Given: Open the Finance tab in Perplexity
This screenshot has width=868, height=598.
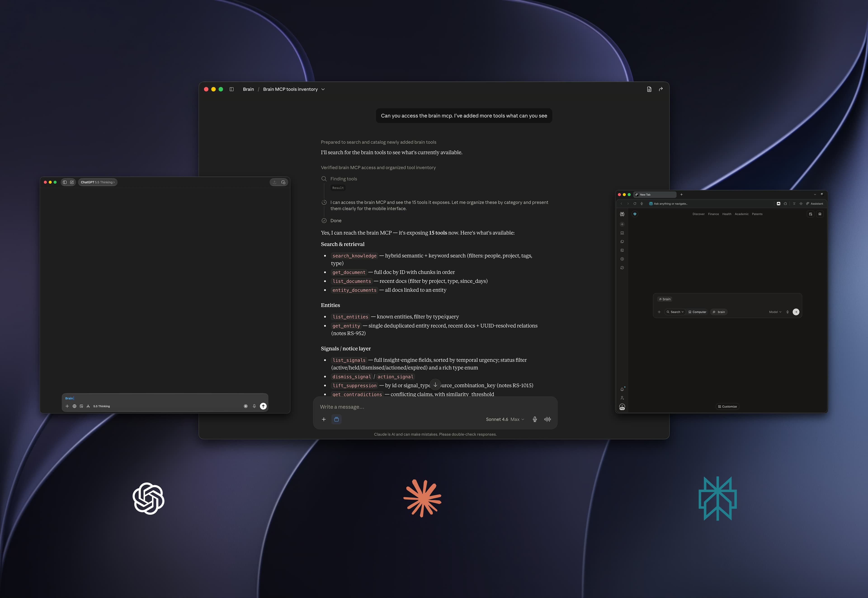Looking at the screenshot, I should [714, 214].
